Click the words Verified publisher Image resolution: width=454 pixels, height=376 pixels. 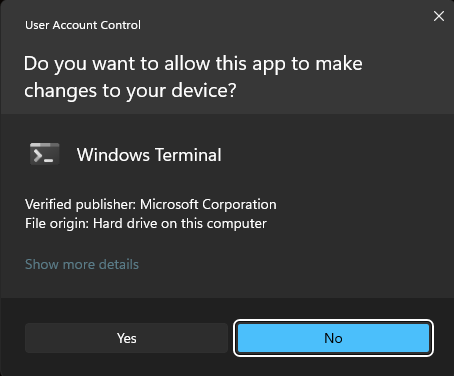[80, 204]
